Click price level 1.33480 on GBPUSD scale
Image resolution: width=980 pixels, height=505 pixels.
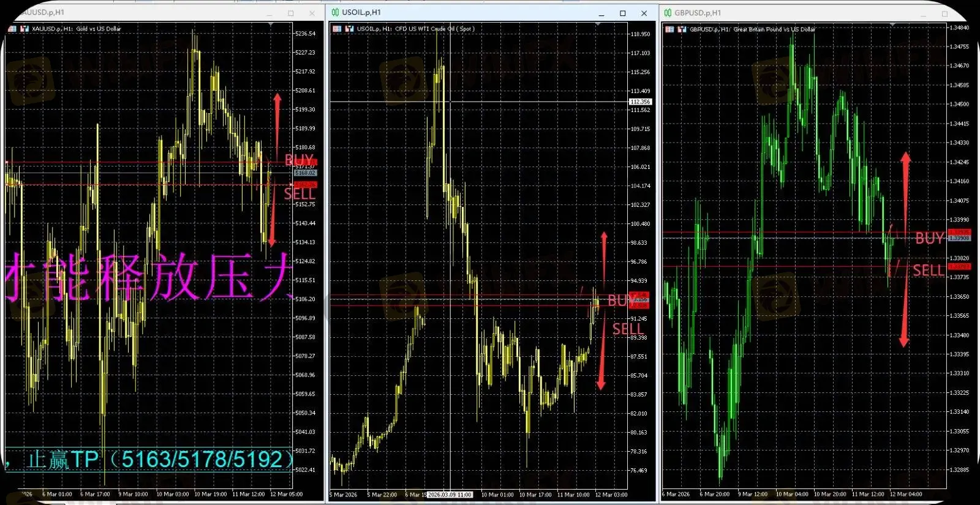(x=959, y=335)
